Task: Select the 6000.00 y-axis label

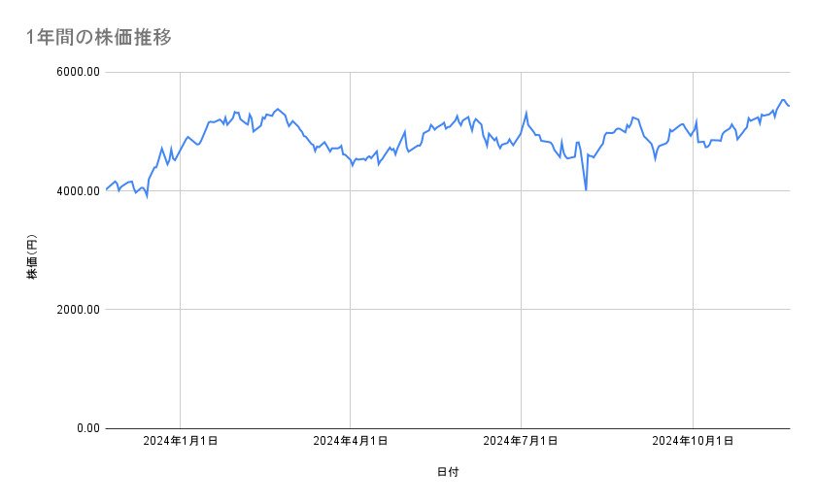Action: (77, 73)
